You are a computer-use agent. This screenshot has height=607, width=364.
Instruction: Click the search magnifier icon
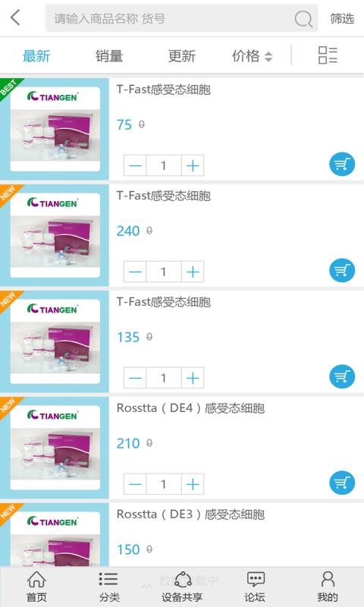tap(303, 18)
